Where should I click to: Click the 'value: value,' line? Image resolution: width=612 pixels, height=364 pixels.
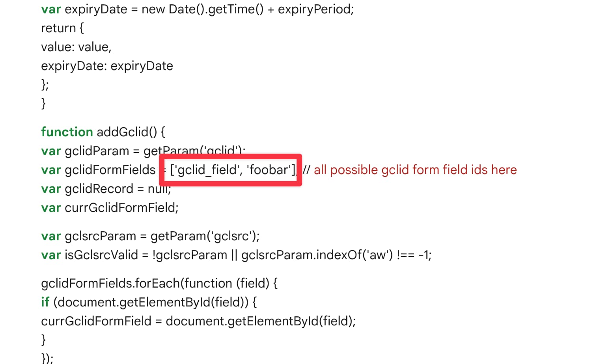coord(76,47)
